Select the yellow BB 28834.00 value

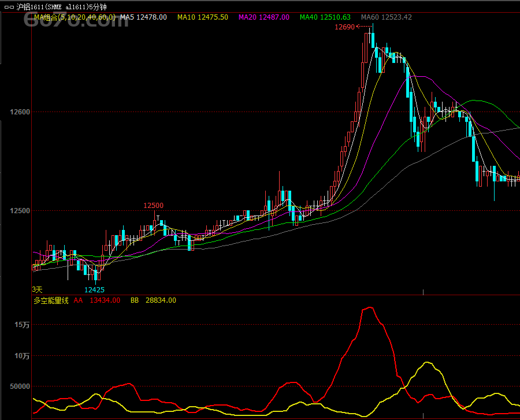(153, 300)
